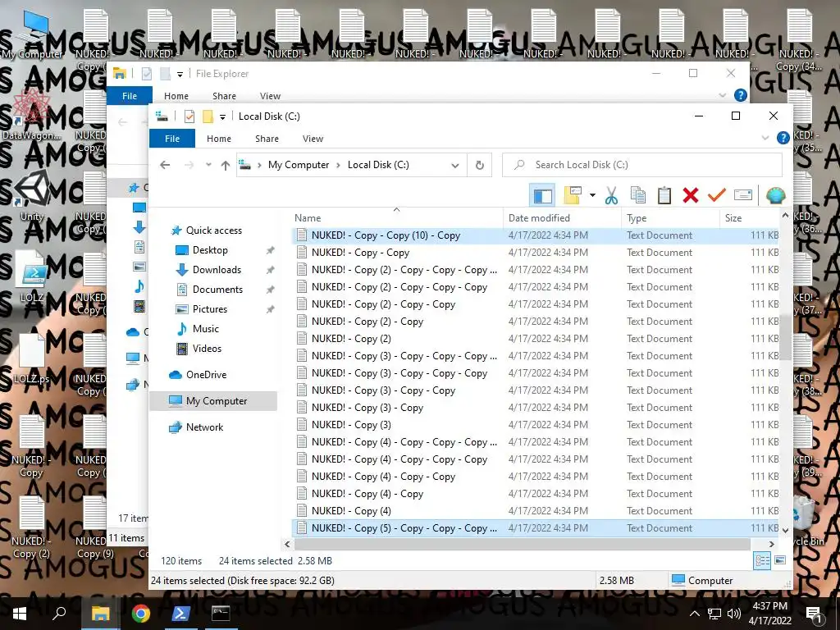Image resolution: width=840 pixels, height=630 pixels.
Task: Open View tab in Local Disk window
Action: 313,139
